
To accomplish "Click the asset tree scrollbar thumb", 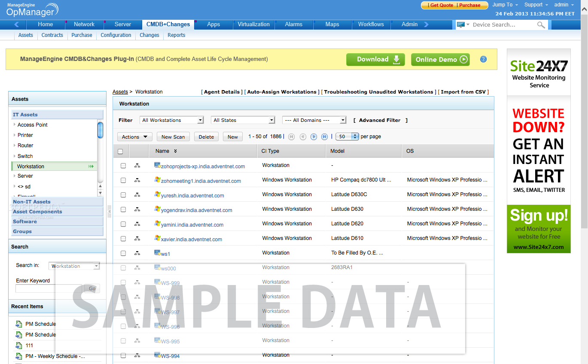I will (x=100, y=130).
